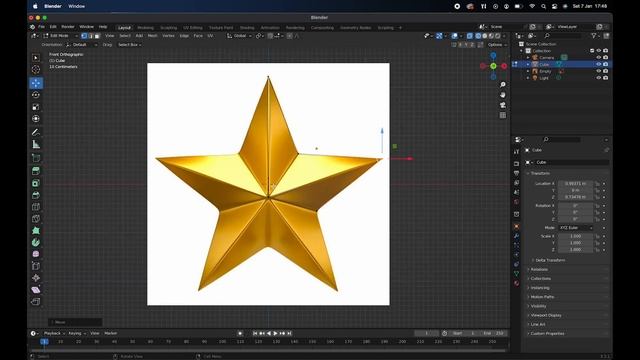Select the Loop Cut tool
This screenshot has height=360, width=640.
[36, 207]
